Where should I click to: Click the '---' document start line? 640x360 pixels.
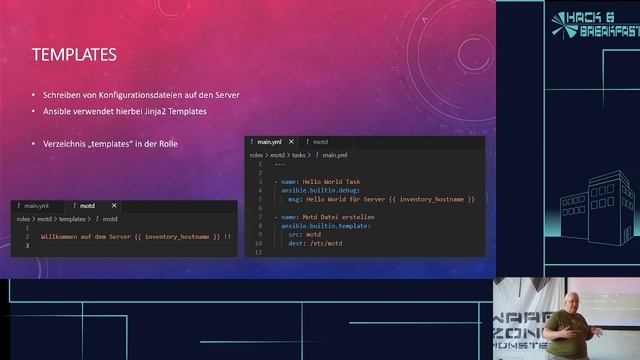pyautogui.click(x=280, y=164)
